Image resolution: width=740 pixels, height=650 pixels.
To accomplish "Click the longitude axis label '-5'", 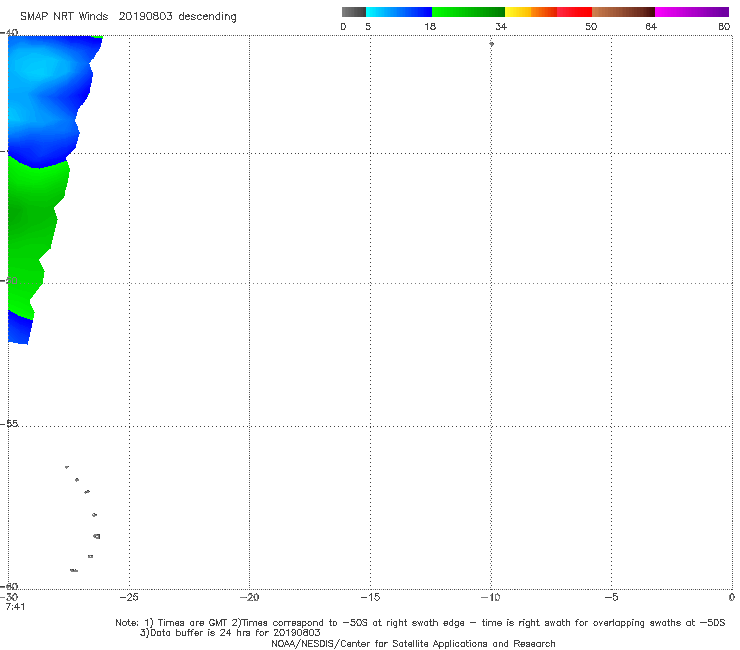I will (611, 597).
